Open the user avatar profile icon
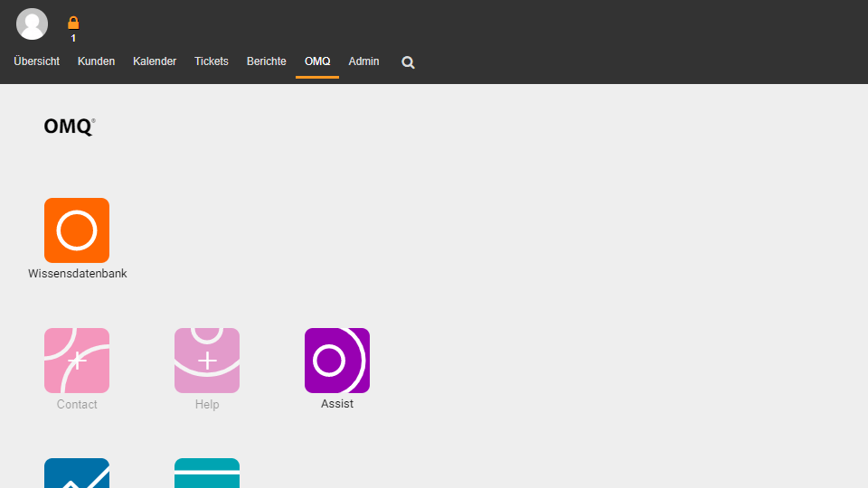This screenshot has height=488, width=868. pos(33,23)
